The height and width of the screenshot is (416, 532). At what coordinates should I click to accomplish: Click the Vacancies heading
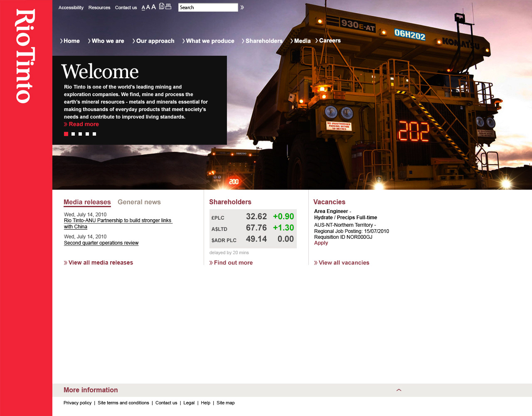click(329, 202)
